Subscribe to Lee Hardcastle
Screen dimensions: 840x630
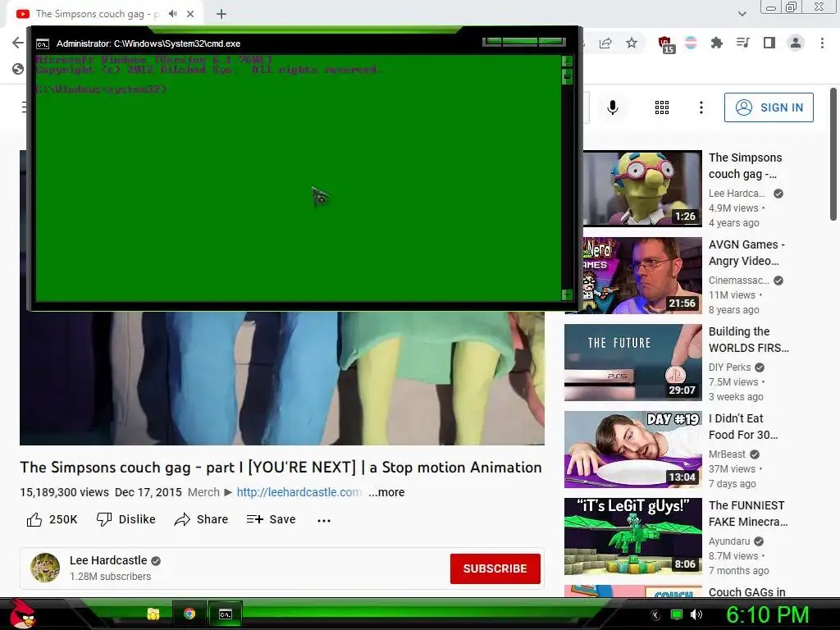(x=495, y=568)
